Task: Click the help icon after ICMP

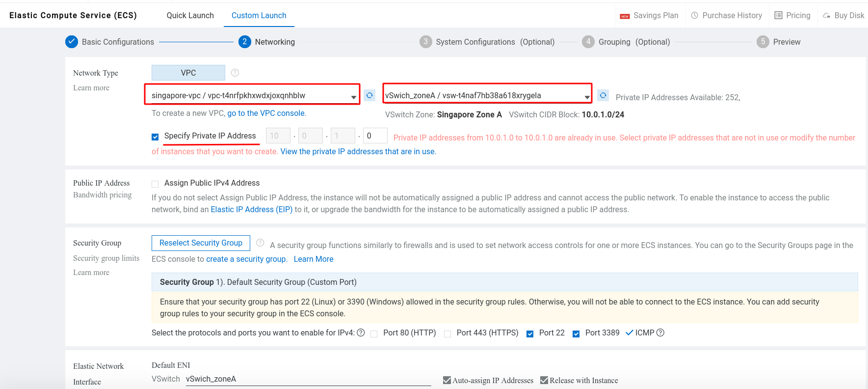Action: [x=660, y=333]
